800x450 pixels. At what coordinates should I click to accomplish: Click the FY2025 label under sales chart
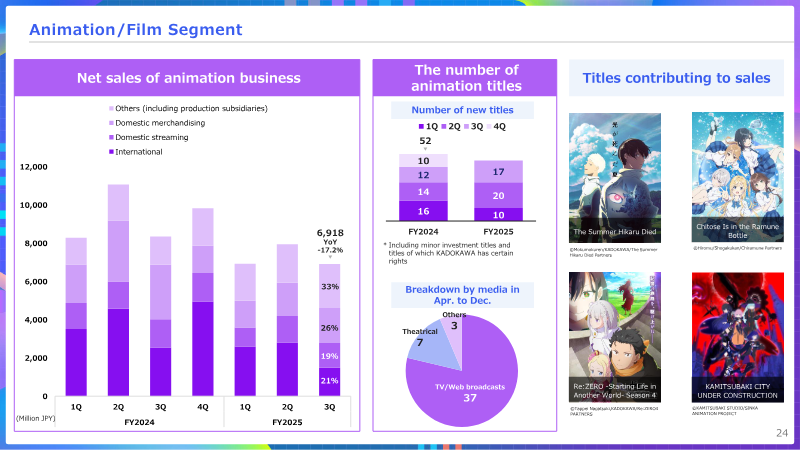287,422
